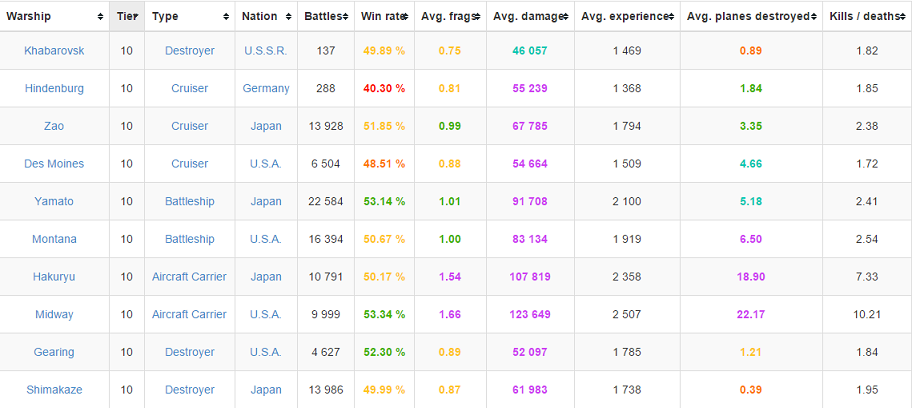This screenshot has width=912, height=408.
Task: Select Montana's 6.50 planes destroyed value
Action: pyautogui.click(x=751, y=239)
